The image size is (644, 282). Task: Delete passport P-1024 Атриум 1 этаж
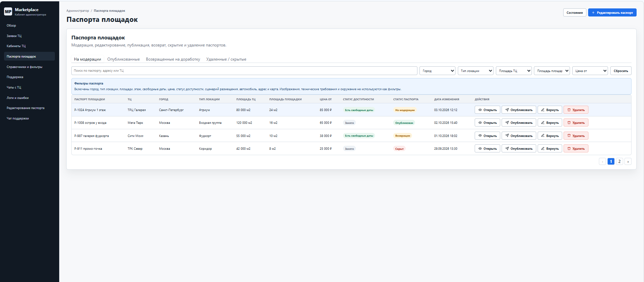576,110
